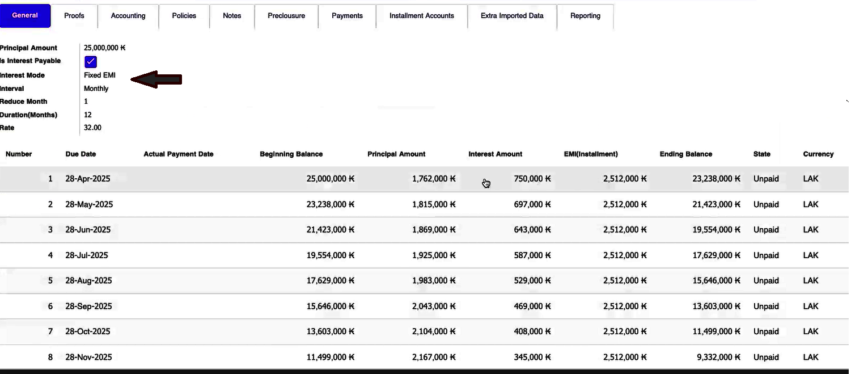Go to the Preclousure tab

coord(286,16)
